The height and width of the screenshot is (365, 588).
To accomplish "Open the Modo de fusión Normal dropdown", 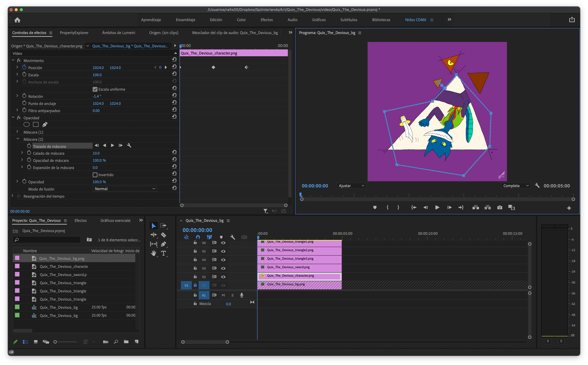I will (x=125, y=189).
